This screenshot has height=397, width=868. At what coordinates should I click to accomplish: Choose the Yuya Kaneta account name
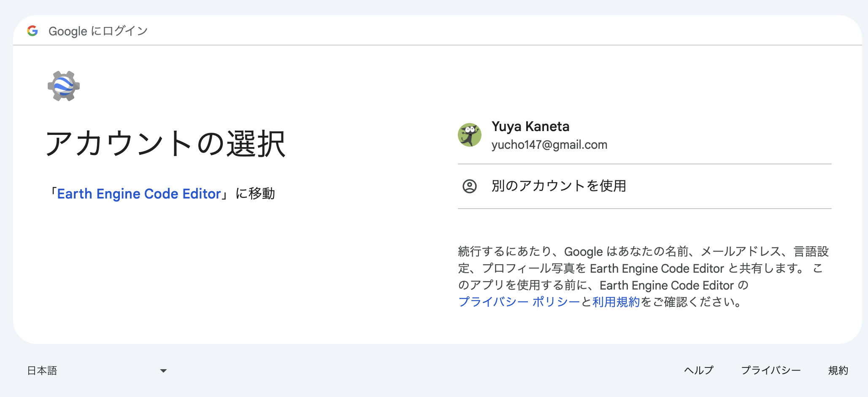[x=530, y=126]
